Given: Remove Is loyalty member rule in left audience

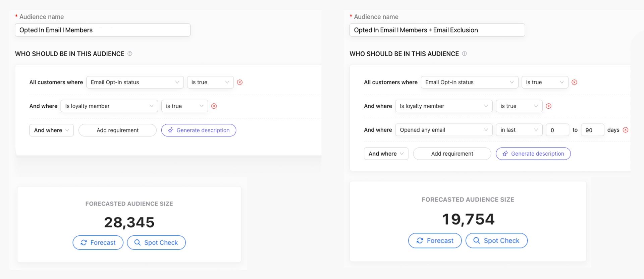Looking at the screenshot, I should tap(214, 106).
